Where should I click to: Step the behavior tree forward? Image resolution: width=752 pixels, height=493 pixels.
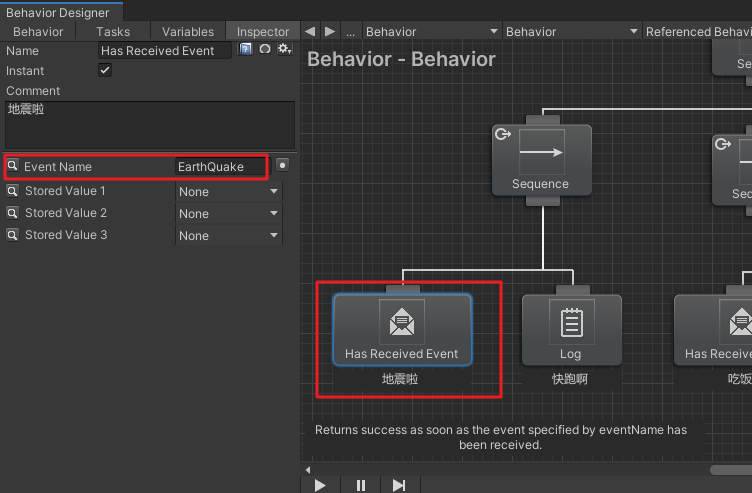[399, 485]
